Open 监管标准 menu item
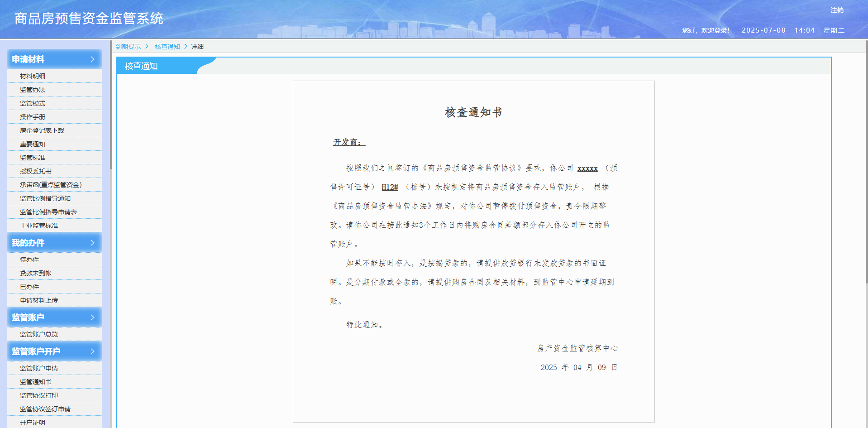The height and width of the screenshot is (428, 868). tap(33, 158)
